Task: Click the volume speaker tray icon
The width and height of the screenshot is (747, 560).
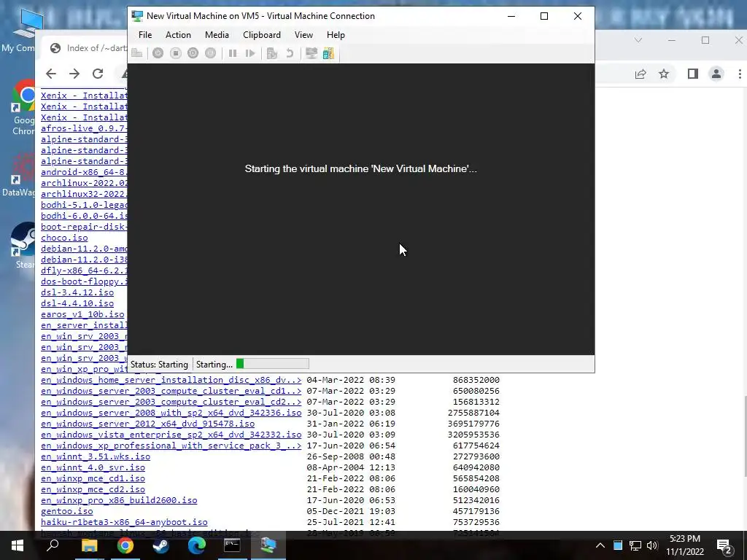Action: 652,545
